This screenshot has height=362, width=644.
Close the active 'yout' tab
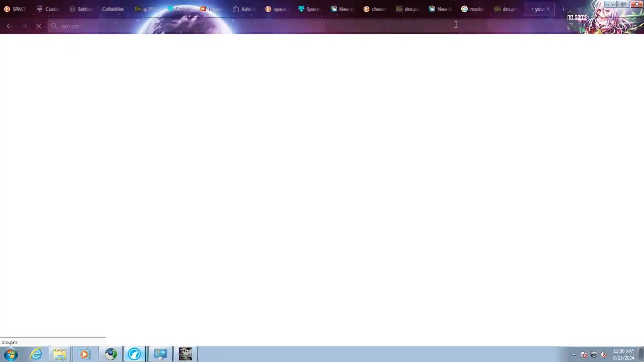pyautogui.click(x=548, y=9)
